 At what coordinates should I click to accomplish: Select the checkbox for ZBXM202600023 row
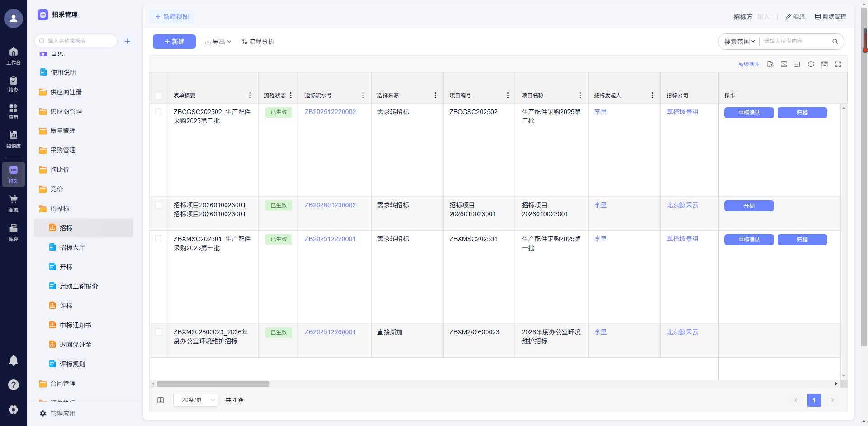tap(159, 332)
